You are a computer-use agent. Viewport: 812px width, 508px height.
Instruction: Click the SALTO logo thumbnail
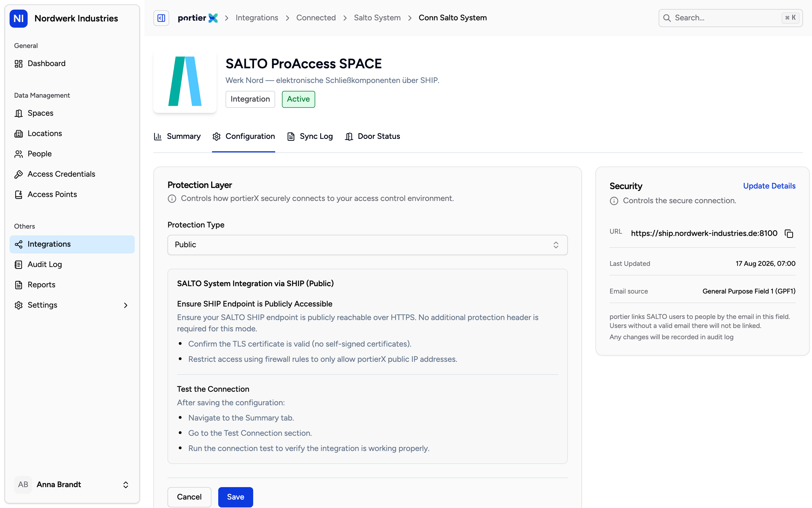pos(185,81)
